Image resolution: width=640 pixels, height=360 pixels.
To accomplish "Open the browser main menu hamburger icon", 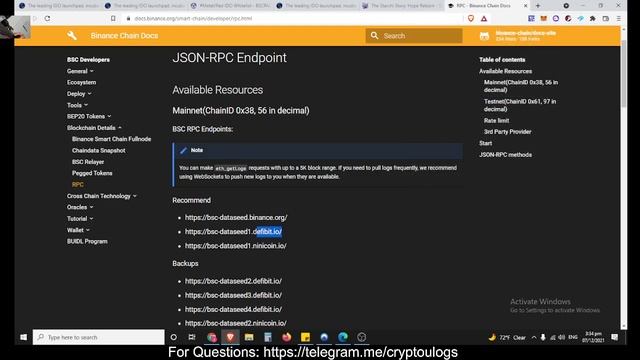I will (619, 18).
